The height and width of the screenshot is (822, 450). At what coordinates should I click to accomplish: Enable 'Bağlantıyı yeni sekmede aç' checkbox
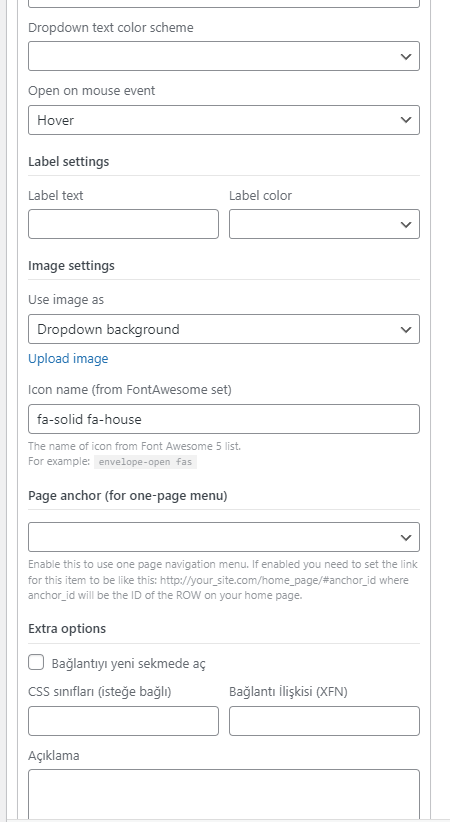tap(36, 663)
